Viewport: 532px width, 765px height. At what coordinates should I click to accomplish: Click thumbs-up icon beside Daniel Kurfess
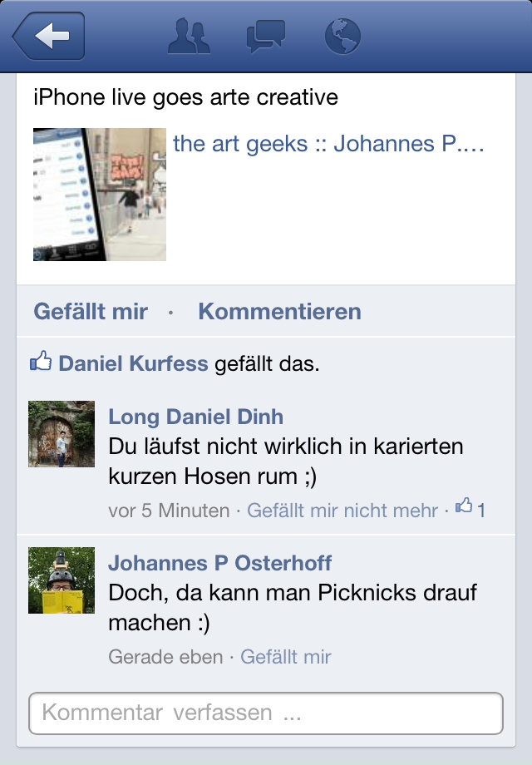click(41, 361)
